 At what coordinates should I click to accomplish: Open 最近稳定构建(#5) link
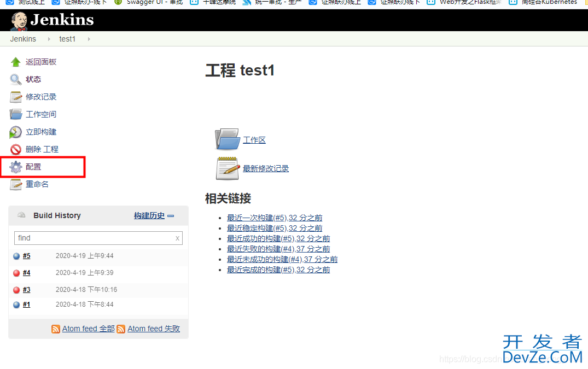(x=275, y=228)
